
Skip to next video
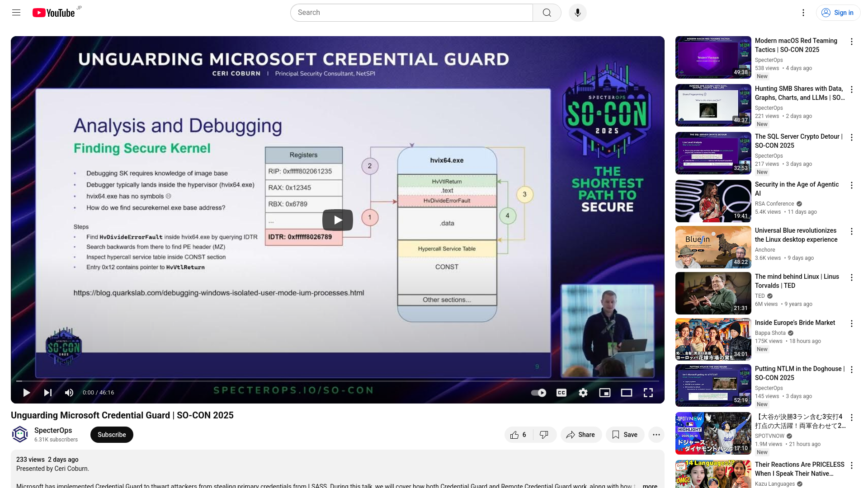(x=48, y=393)
